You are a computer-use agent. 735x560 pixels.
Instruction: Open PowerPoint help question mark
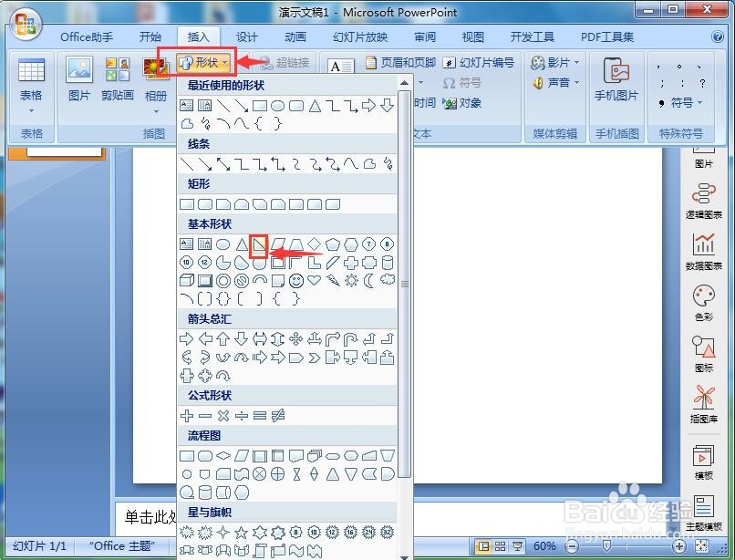(717, 36)
